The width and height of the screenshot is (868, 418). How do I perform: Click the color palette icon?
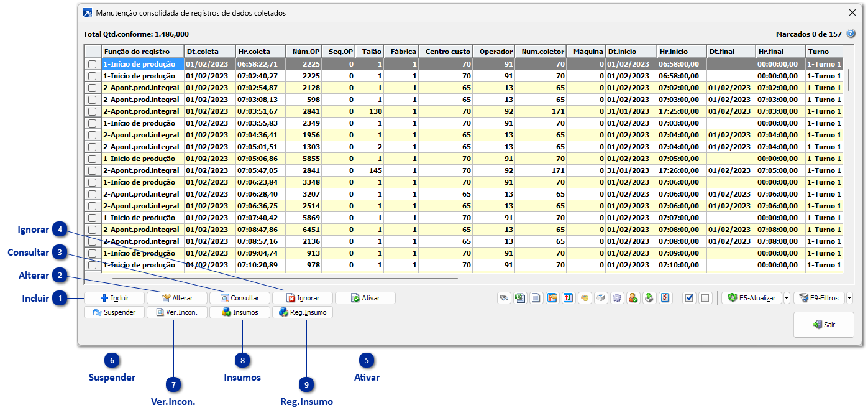point(585,298)
